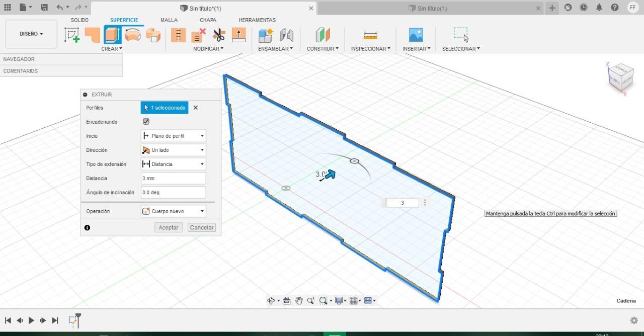Click the Insert image icon in INSERTAR
The image size is (644, 336).
pyautogui.click(x=416, y=35)
